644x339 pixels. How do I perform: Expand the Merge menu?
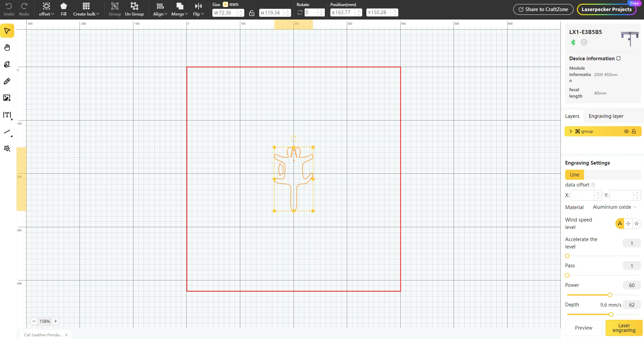click(x=179, y=9)
